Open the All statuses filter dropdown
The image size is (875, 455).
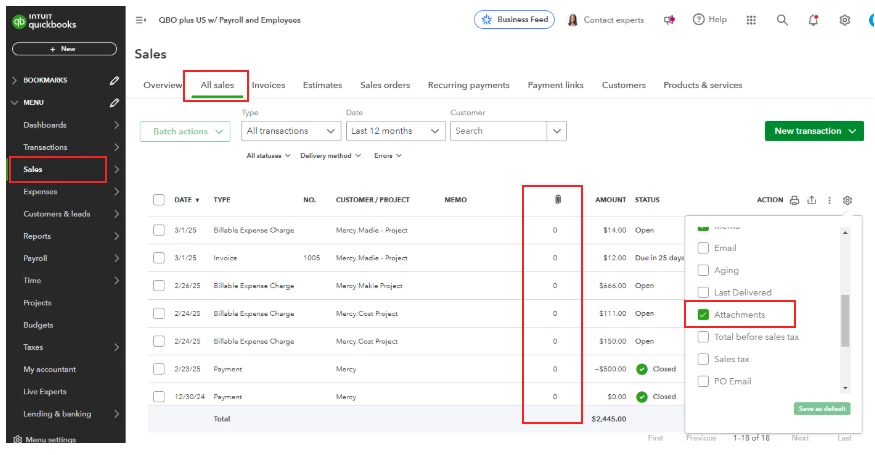pyautogui.click(x=268, y=156)
